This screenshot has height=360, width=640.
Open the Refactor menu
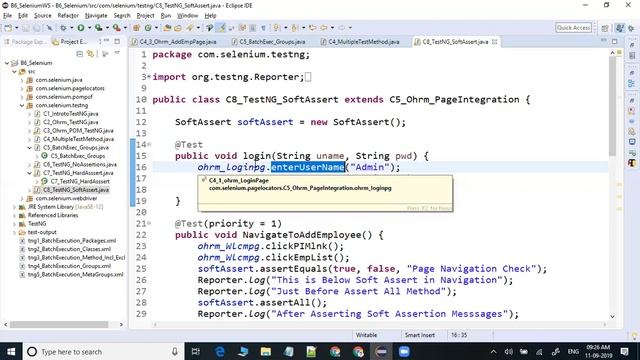click(x=68, y=16)
